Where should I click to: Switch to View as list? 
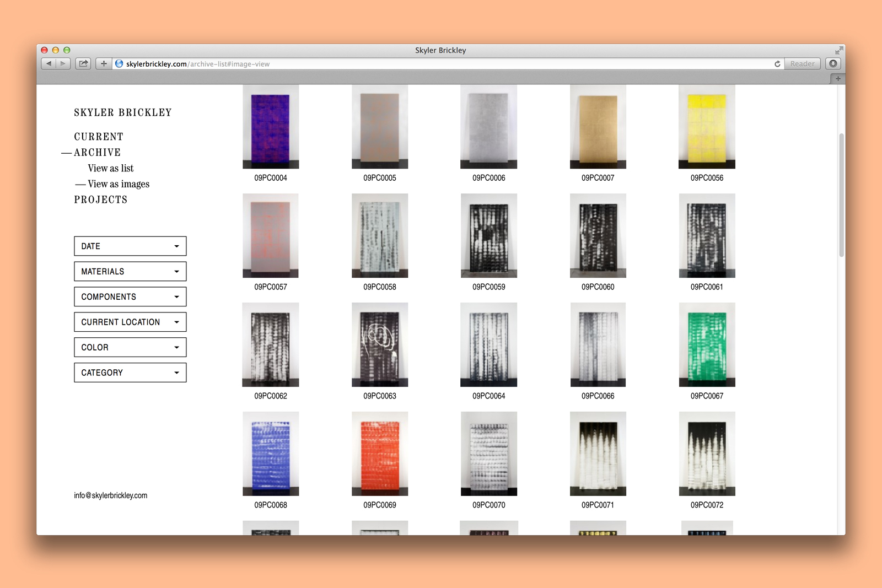(110, 169)
